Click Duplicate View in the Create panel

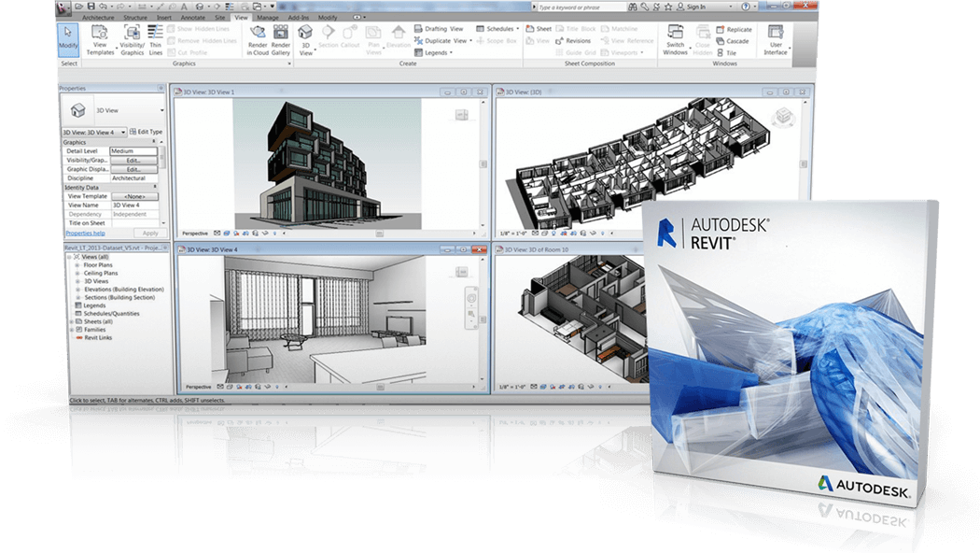coord(441,41)
